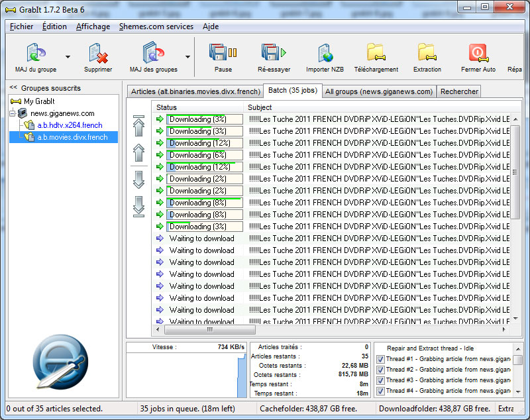The image size is (530, 420).
Task: Collapse the news.giganews.com tree node
Action: point(13,113)
